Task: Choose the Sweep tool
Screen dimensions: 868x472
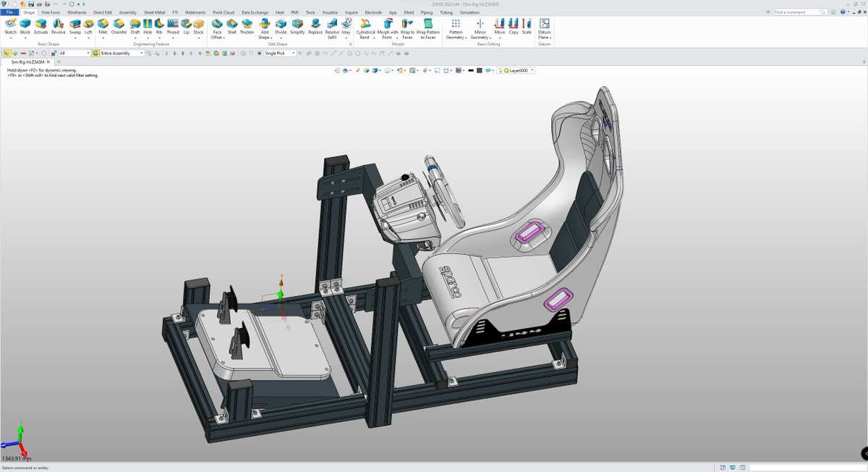Action: coord(75,28)
